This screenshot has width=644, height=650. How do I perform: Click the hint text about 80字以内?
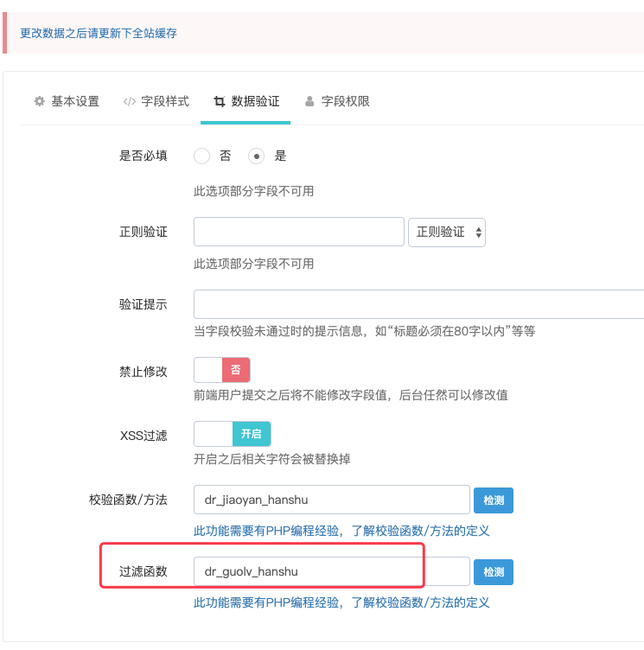point(365,331)
